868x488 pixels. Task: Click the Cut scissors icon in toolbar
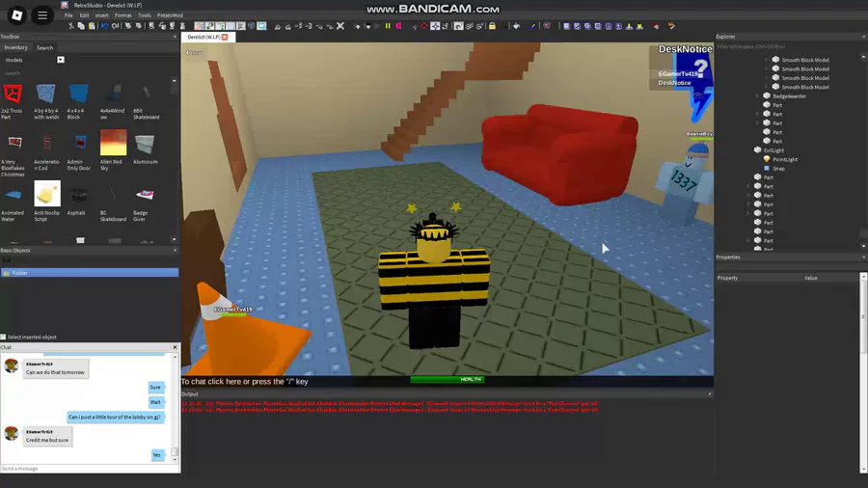[x=70, y=26]
